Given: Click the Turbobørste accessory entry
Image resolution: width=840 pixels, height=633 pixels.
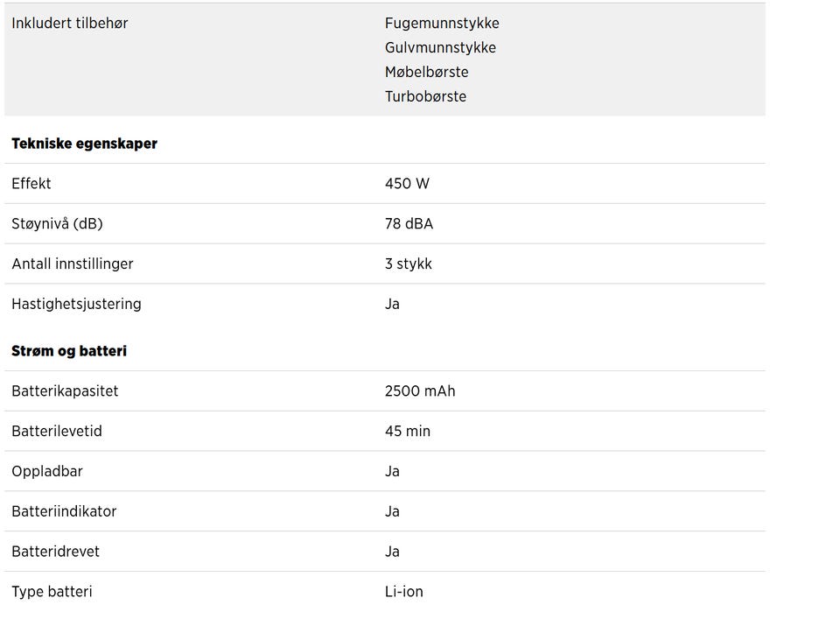Looking at the screenshot, I should (x=425, y=97).
